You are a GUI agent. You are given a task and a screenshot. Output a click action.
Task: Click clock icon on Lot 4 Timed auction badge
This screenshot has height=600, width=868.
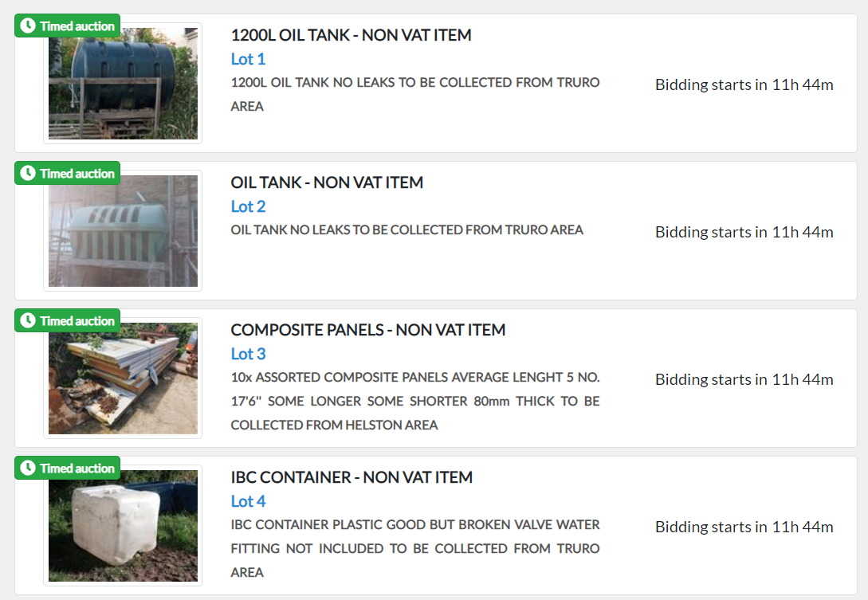[28, 468]
